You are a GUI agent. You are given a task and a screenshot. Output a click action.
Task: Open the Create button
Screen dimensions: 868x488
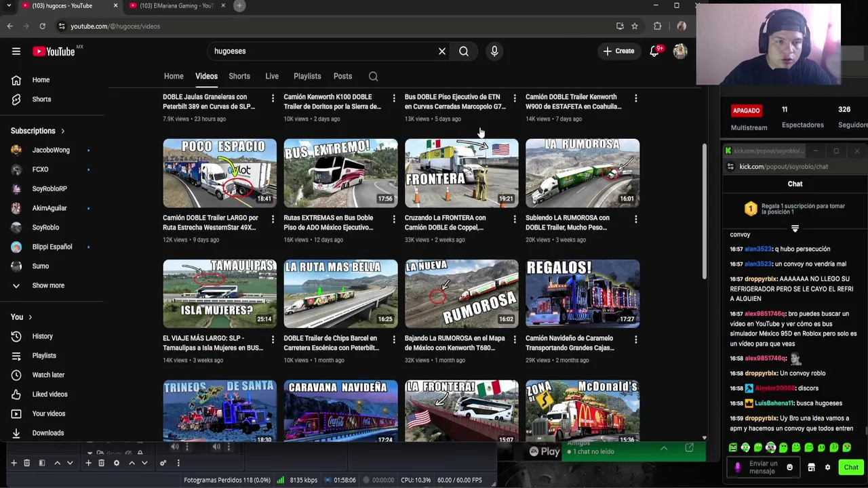tap(619, 51)
